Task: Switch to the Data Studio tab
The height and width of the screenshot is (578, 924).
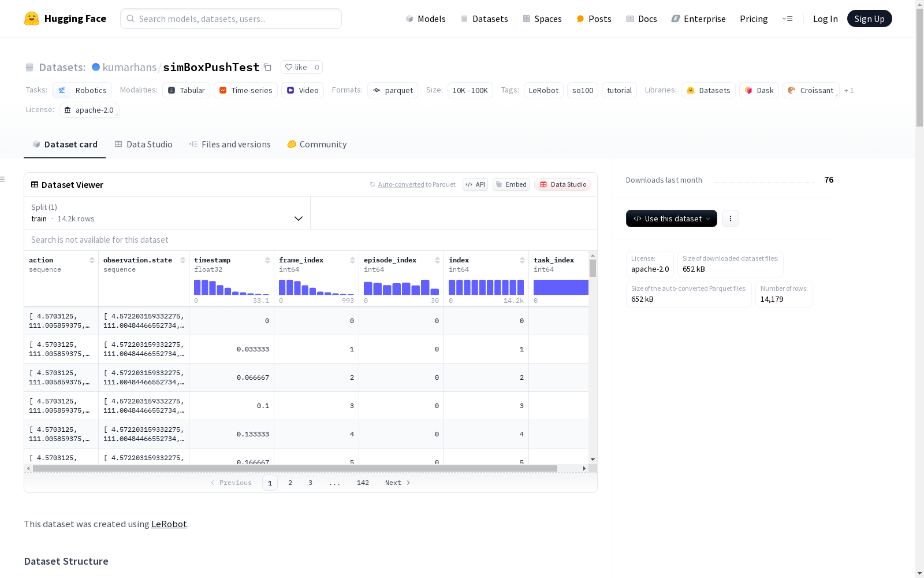Action: coord(144,144)
